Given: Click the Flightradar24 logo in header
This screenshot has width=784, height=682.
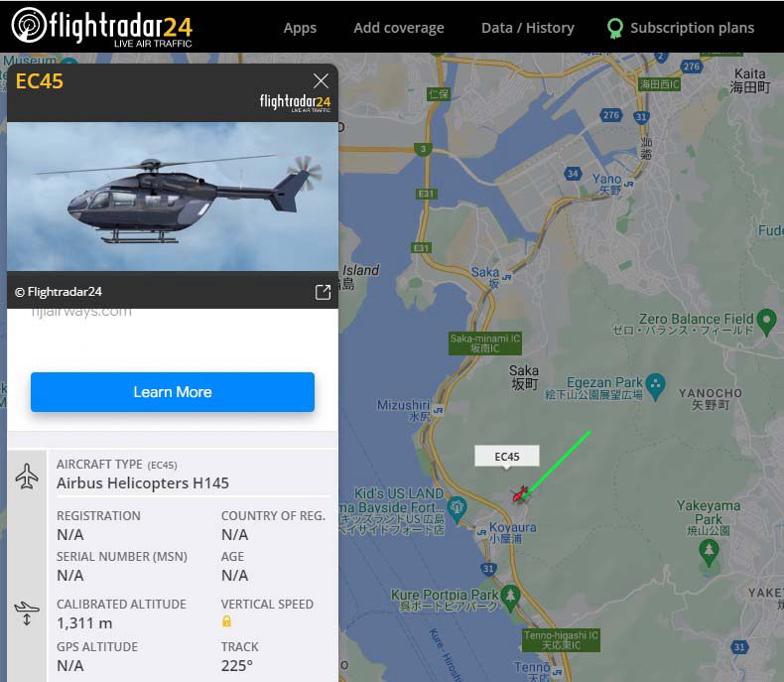Looking at the screenshot, I should [102, 27].
